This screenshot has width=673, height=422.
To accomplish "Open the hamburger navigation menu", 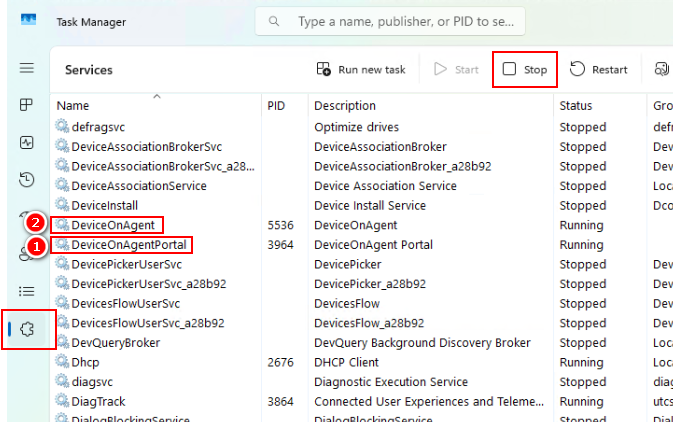I will coord(27,69).
